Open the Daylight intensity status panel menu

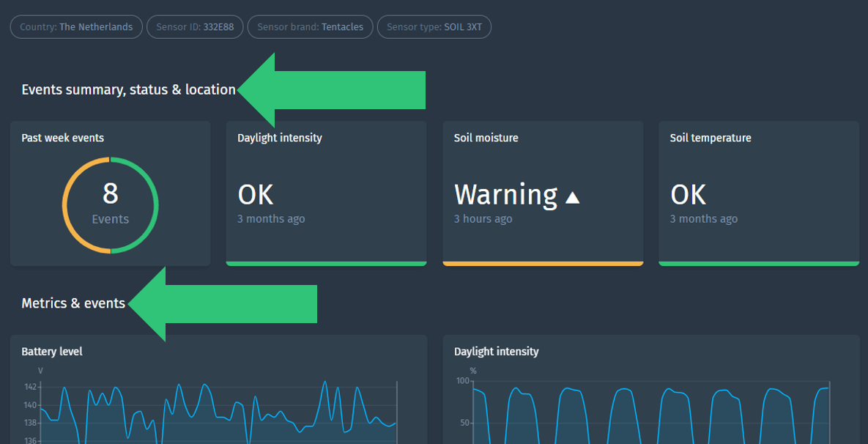pos(279,137)
